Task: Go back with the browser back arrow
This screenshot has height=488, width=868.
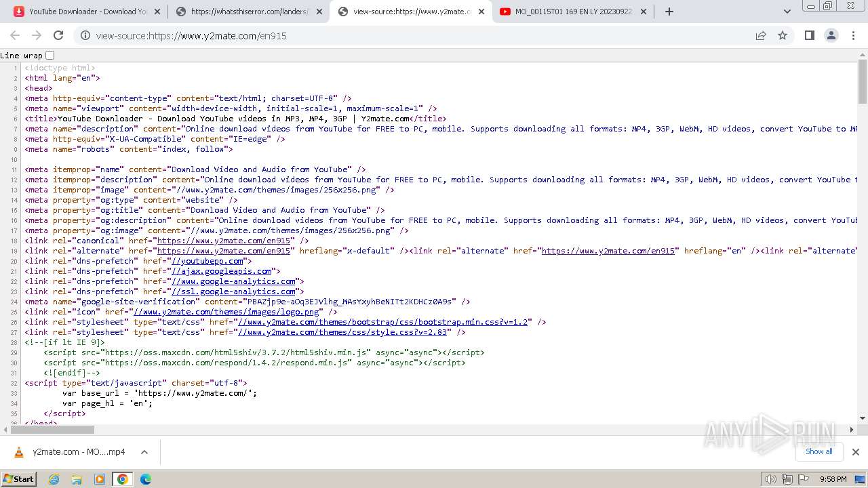Action: pos(15,35)
